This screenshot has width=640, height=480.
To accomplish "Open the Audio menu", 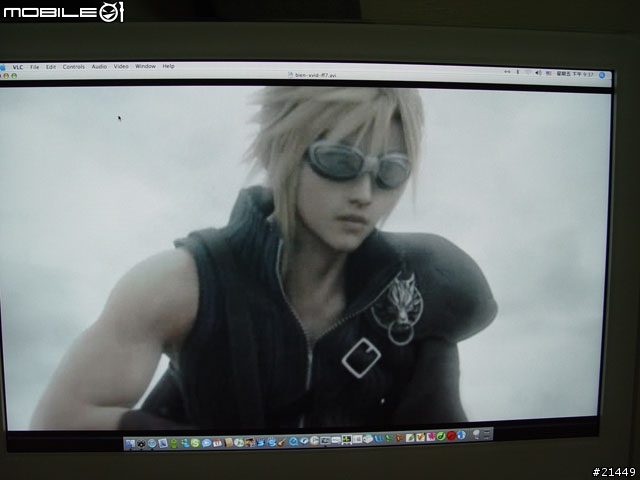I will click(x=99, y=66).
